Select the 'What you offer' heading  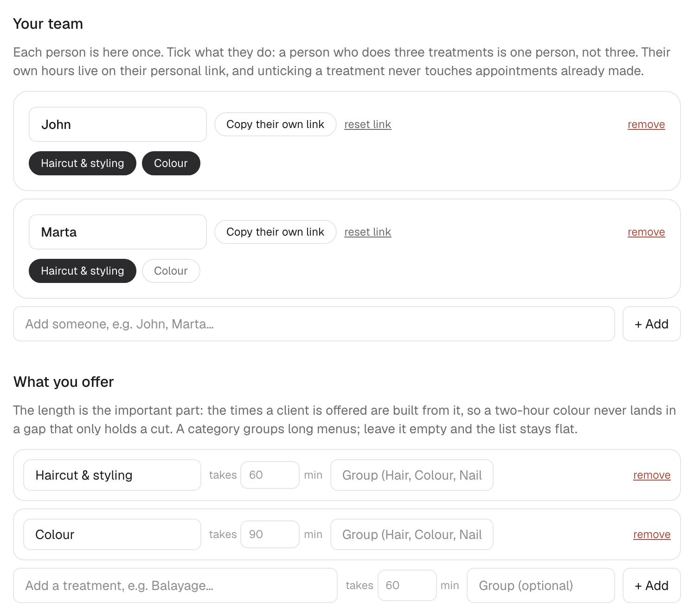tap(64, 382)
